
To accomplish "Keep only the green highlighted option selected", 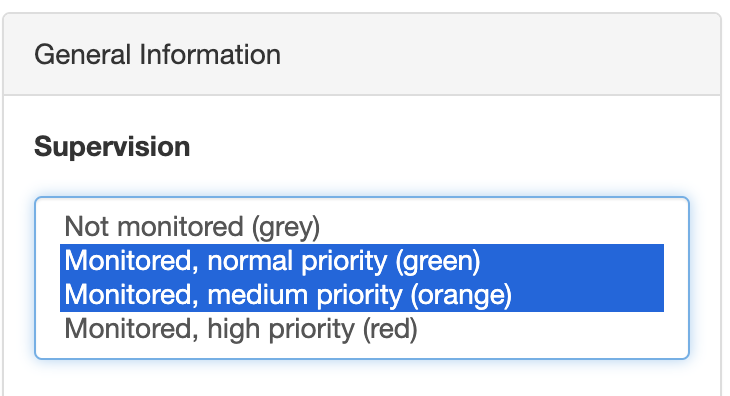I will (362, 261).
